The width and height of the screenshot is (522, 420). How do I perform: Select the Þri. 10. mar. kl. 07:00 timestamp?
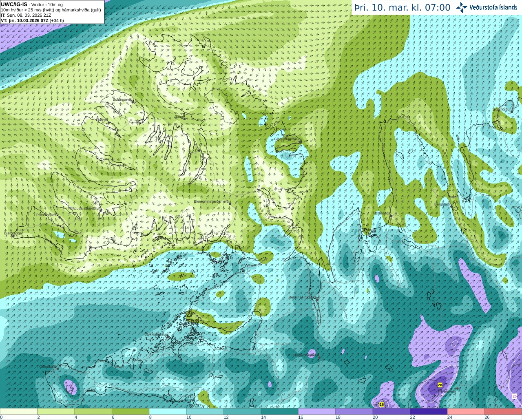click(403, 7)
